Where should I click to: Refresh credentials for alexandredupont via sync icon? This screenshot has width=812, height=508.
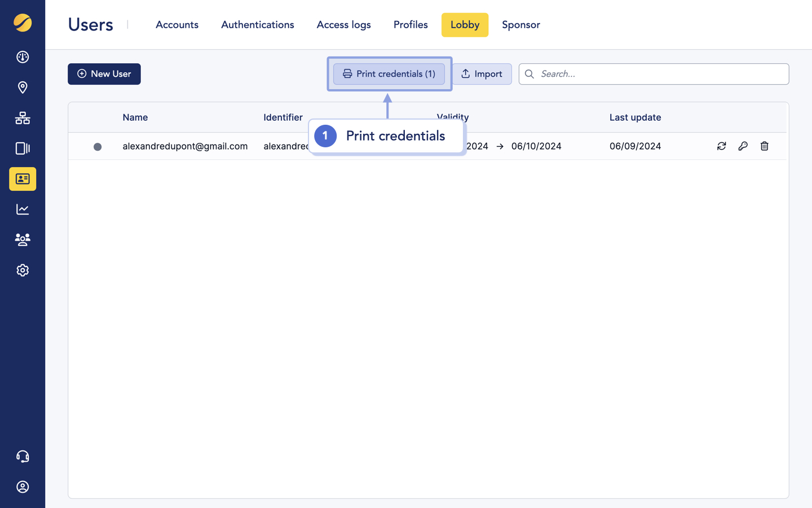[x=722, y=146]
